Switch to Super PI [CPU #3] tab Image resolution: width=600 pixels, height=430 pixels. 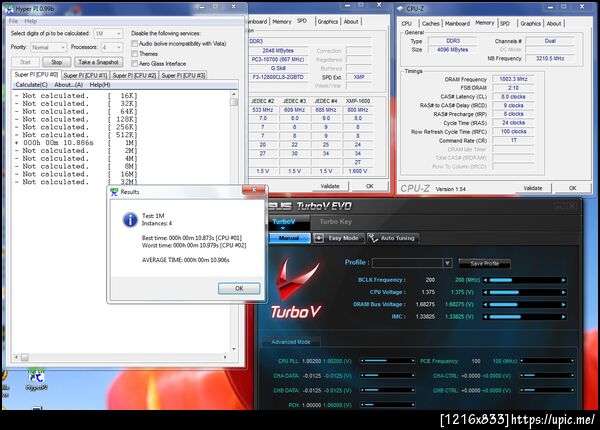(x=183, y=75)
